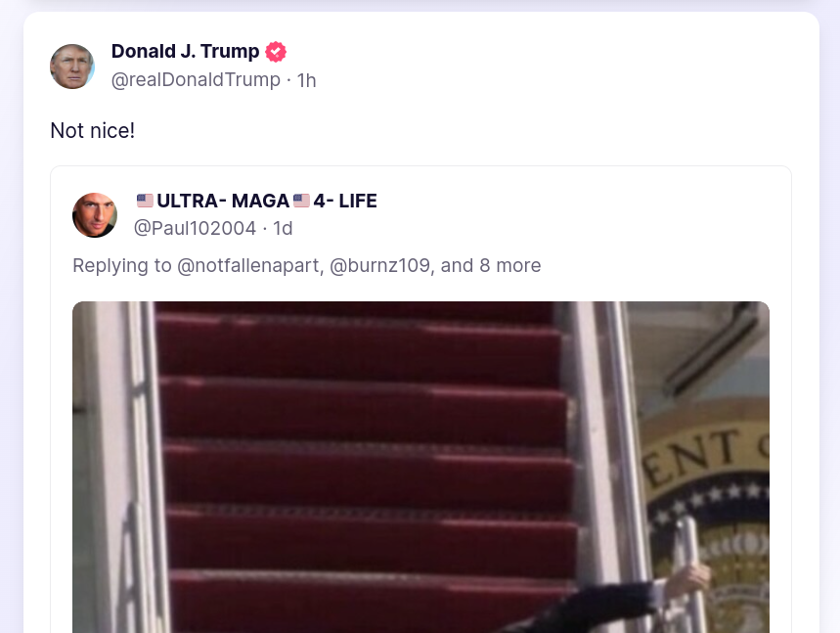Open the @realDonaldTrump handle
Image resolution: width=840 pixels, height=633 pixels.
(x=196, y=80)
